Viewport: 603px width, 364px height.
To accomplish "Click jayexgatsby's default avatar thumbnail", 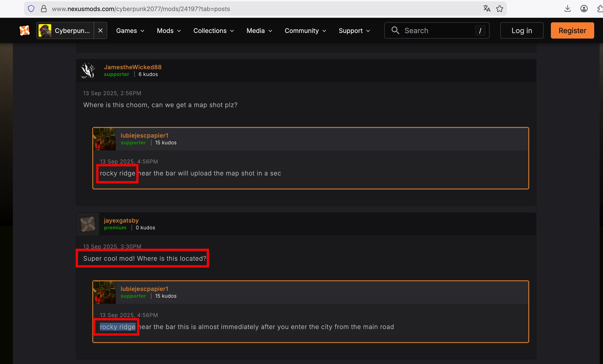I will coord(88,224).
